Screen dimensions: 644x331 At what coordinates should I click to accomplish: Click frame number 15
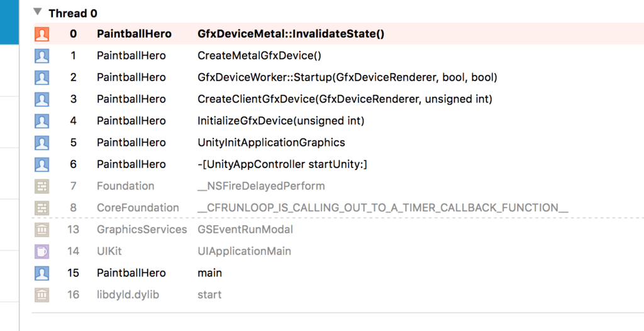point(73,273)
